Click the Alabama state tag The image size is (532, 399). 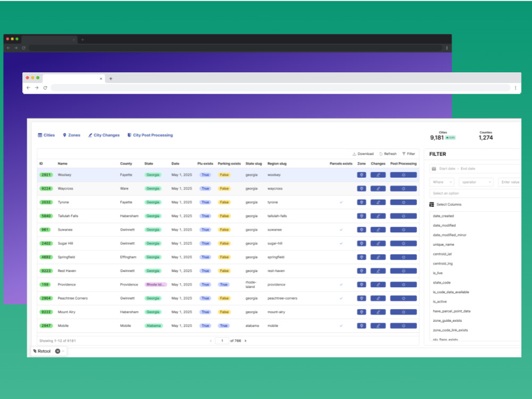(153, 326)
